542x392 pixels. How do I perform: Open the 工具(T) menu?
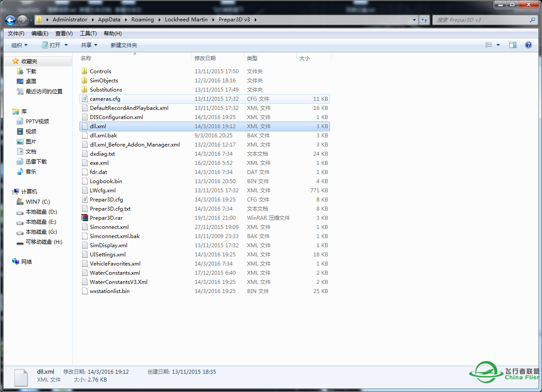coord(88,34)
